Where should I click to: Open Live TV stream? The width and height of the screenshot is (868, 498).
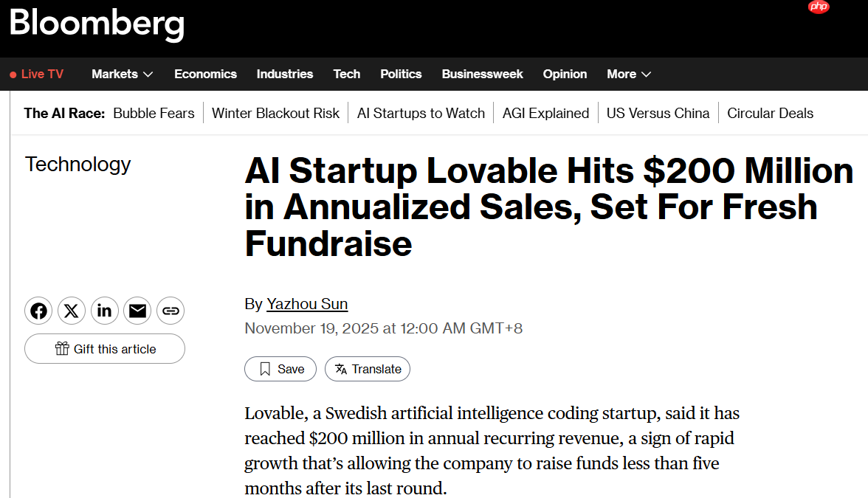37,74
